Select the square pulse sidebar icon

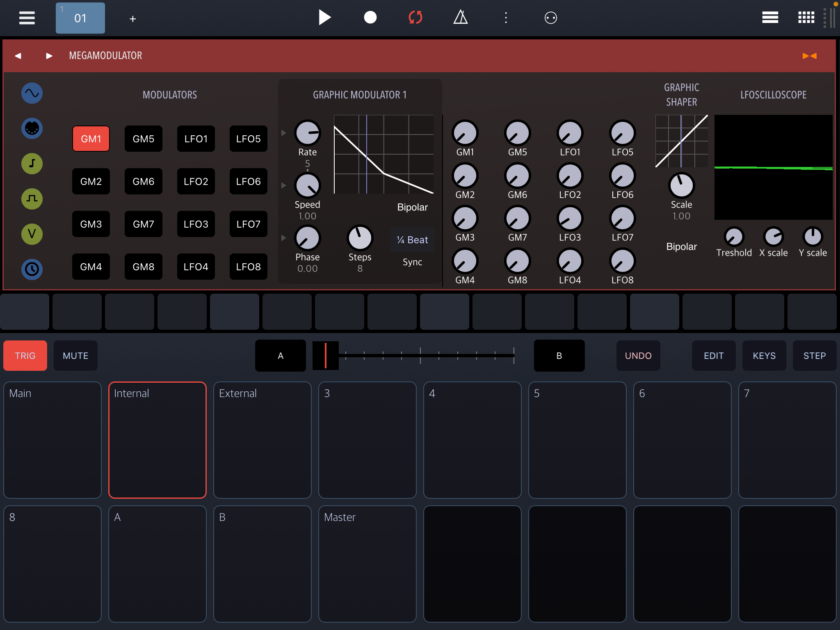click(32, 199)
